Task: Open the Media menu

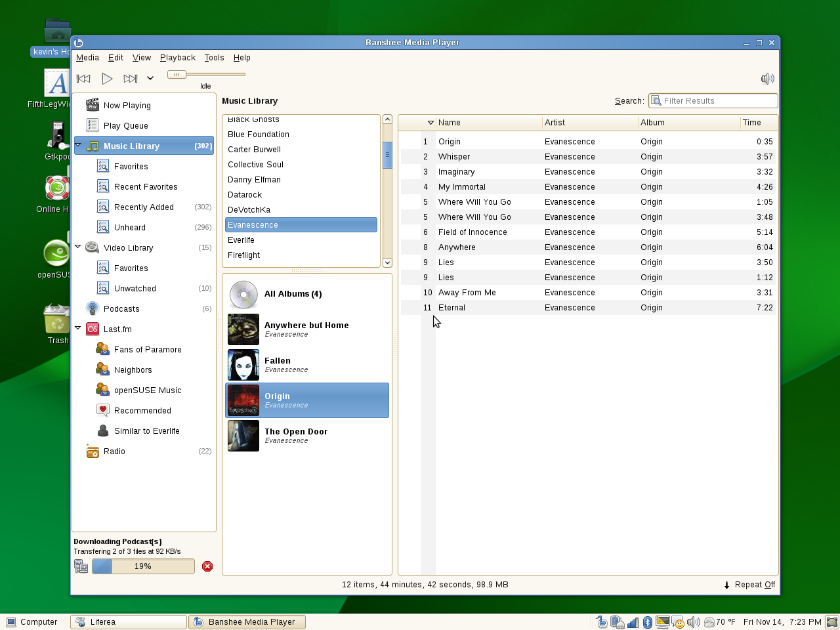Action: 87,58
